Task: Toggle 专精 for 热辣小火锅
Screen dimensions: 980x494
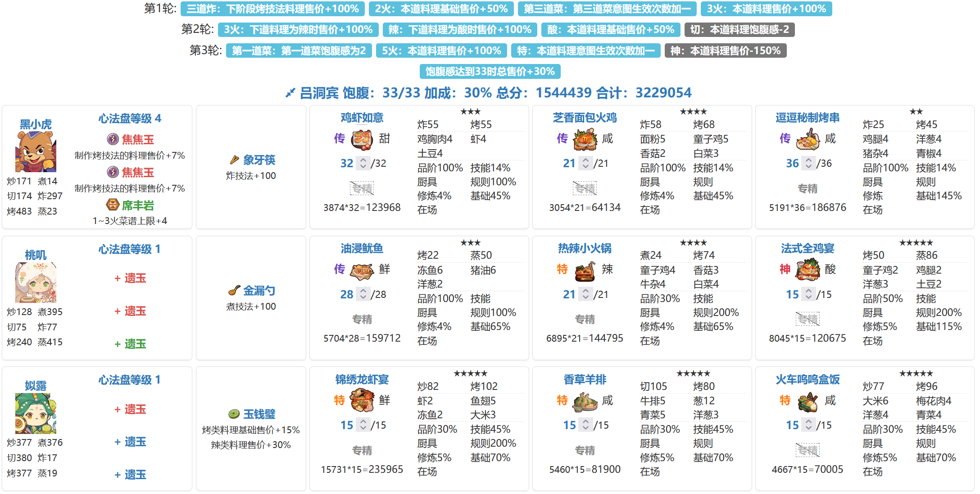Action: pyautogui.click(x=585, y=319)
